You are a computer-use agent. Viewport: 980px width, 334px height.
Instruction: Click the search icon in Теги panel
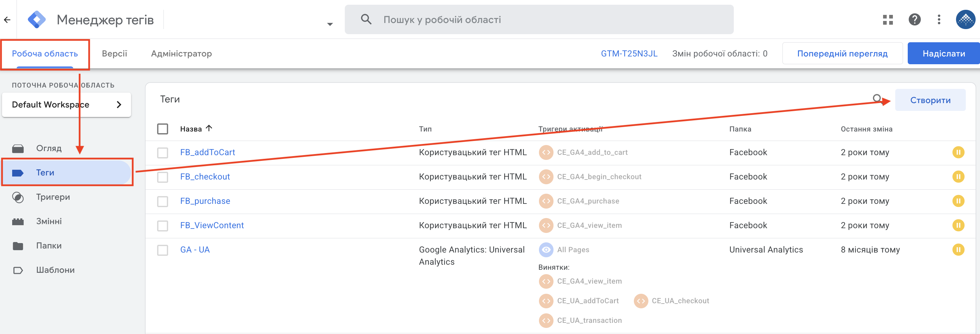coord(878,99)
